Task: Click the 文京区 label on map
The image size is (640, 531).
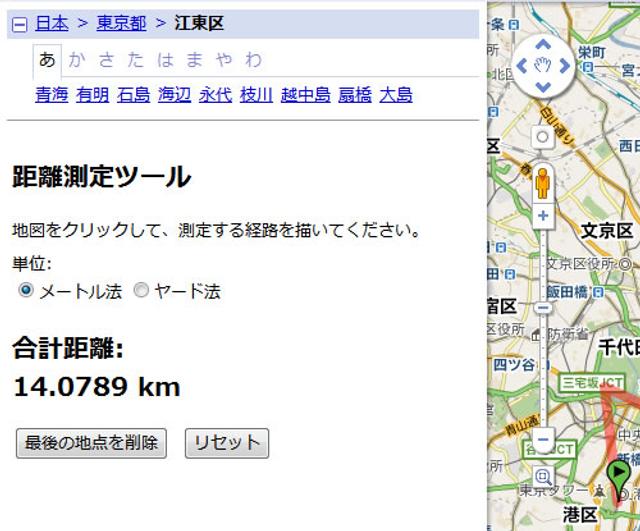Action: tap(607, 231)
